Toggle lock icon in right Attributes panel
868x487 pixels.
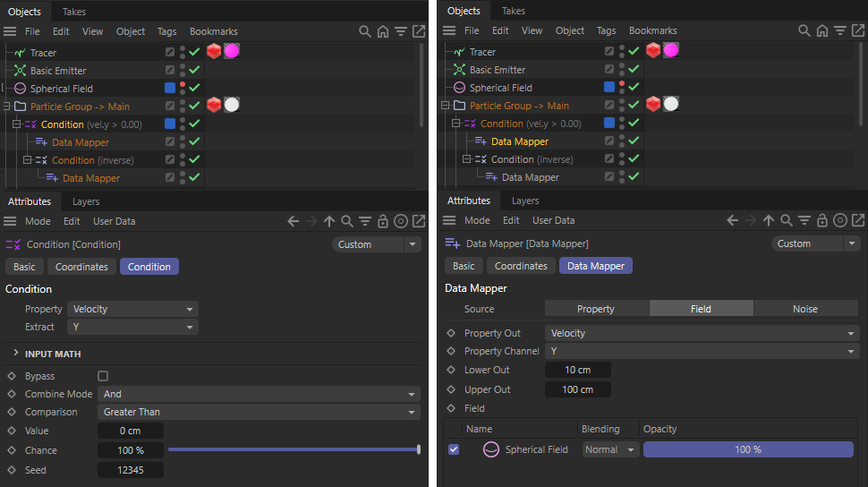(x=822, y=220)
